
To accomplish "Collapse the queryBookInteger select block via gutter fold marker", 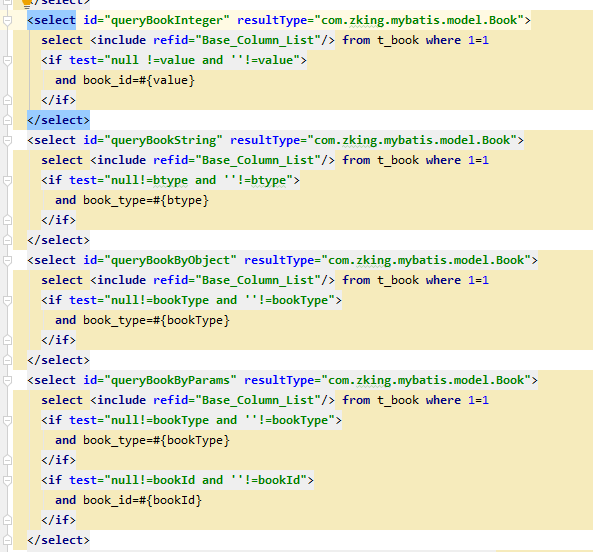I will (7, 20).
